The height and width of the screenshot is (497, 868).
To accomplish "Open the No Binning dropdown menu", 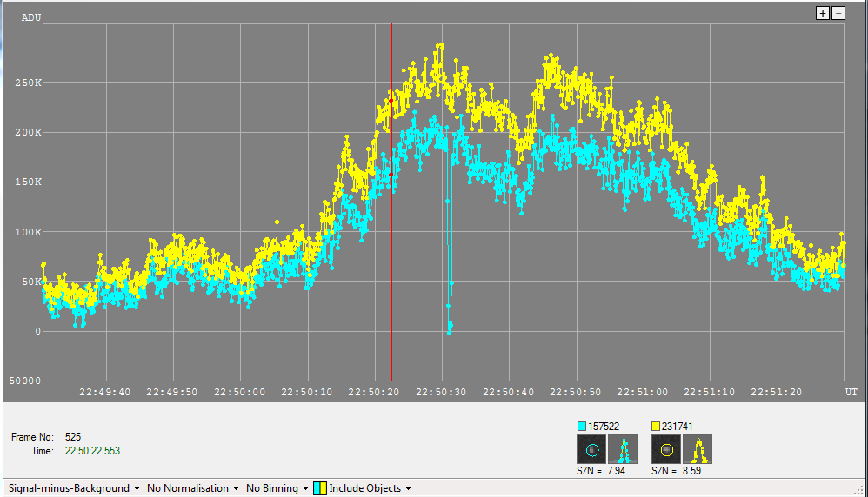I will pos(276,488).
